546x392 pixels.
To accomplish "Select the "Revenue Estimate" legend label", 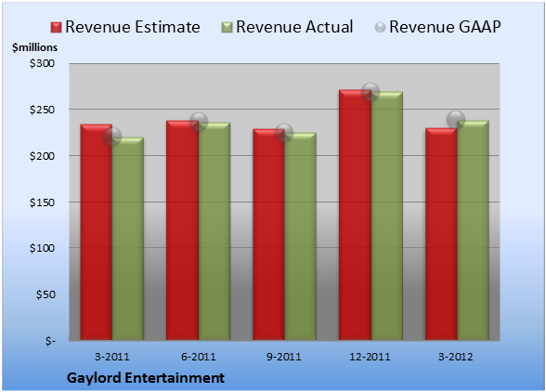I will point(133,27).
